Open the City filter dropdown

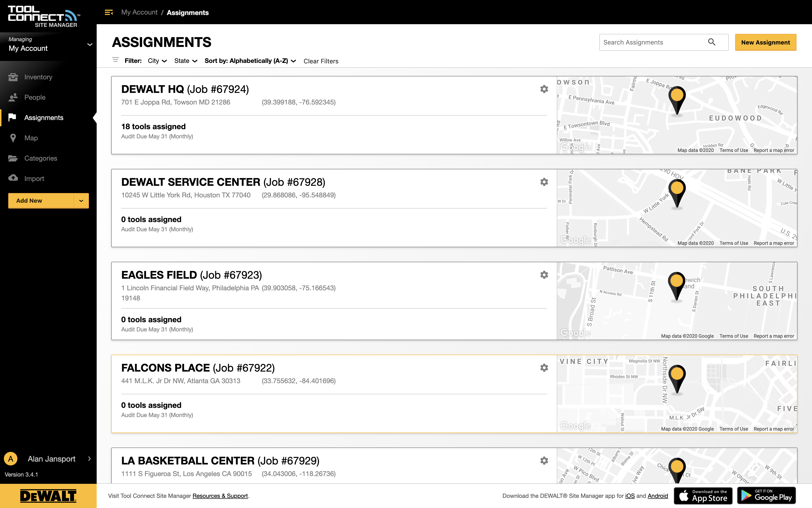click(157, 61)
